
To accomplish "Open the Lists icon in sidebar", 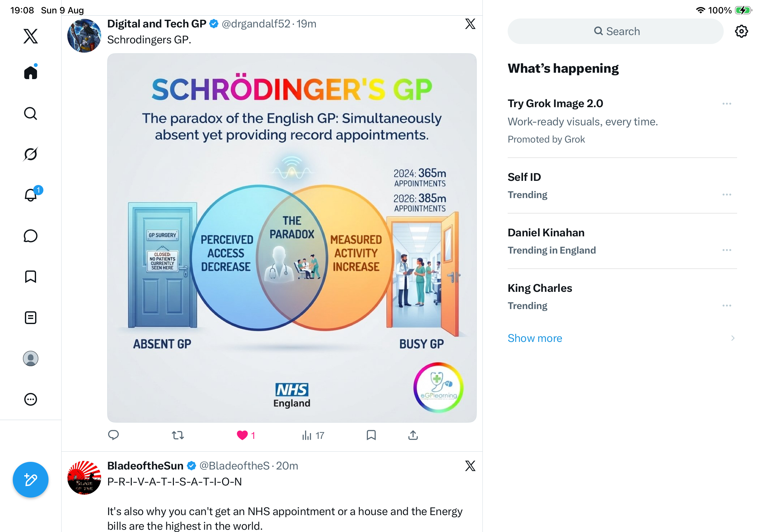I will (31, 318).
